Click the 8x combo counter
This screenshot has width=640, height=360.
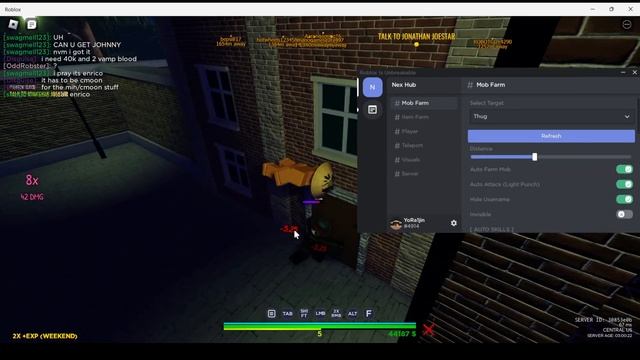pyautogui.click(x=32, y=180)
